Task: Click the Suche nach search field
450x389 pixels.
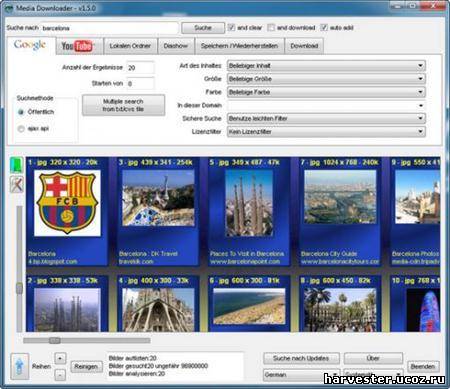Action: [109, 28]
